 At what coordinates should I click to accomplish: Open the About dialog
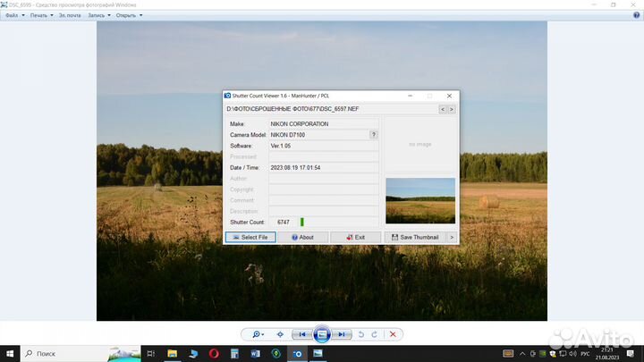coord(302,237)
